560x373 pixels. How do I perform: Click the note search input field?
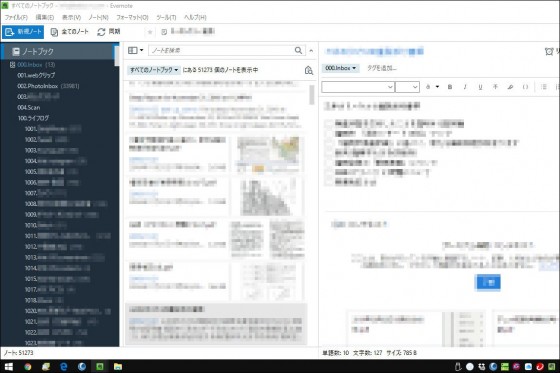[221, 50]
